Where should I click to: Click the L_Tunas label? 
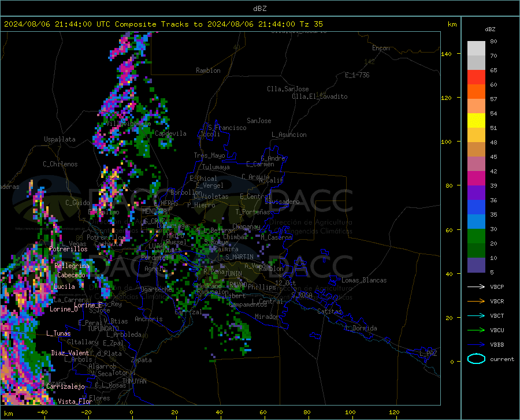pyautogui.click(x=58, y=333)
